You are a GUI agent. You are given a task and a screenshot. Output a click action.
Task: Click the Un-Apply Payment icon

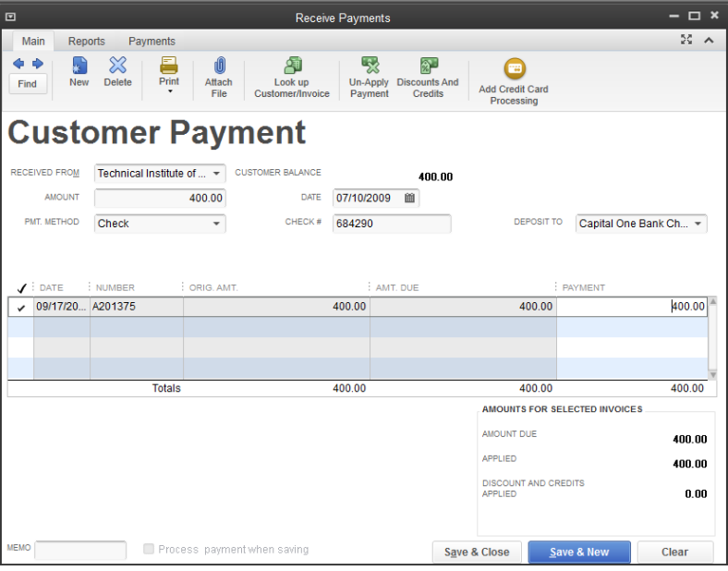tap(370, 66)
